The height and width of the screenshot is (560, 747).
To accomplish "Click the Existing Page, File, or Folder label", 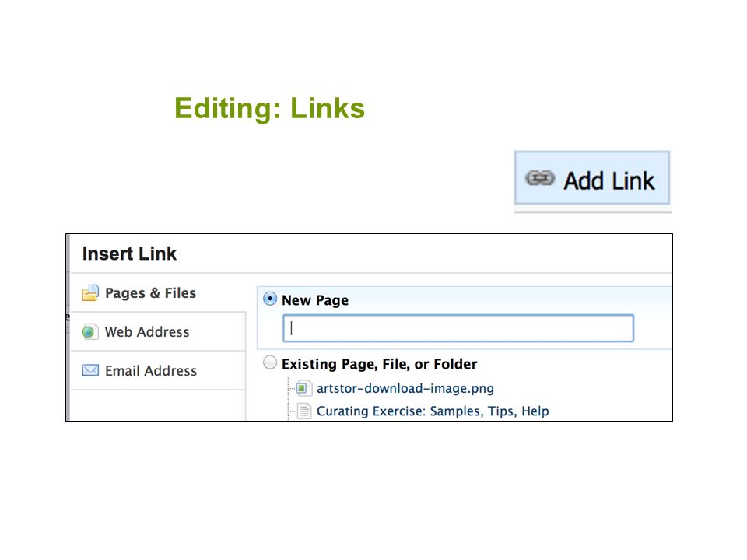I will point(379,364).
